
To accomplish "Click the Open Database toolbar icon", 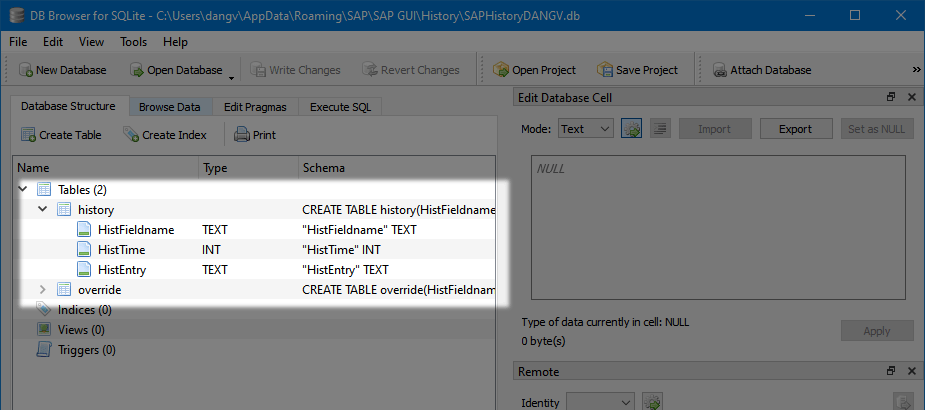I will tap(137, 70).
